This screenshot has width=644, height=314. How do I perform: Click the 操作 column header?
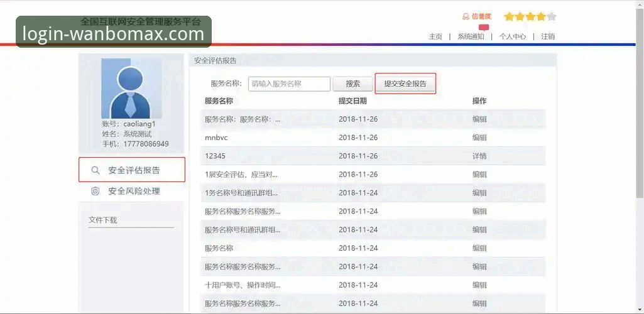[x=479, y=101]
